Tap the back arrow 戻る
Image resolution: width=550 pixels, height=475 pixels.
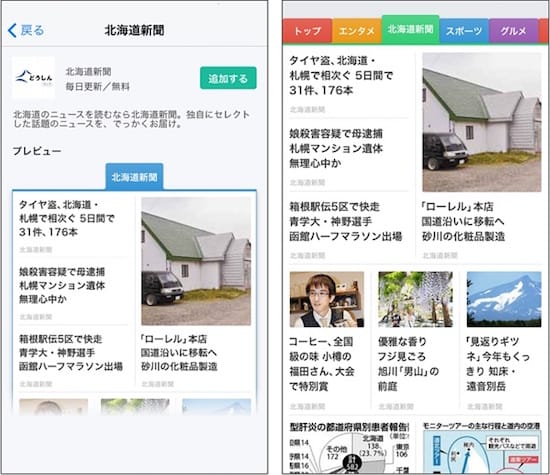(26, 31)
